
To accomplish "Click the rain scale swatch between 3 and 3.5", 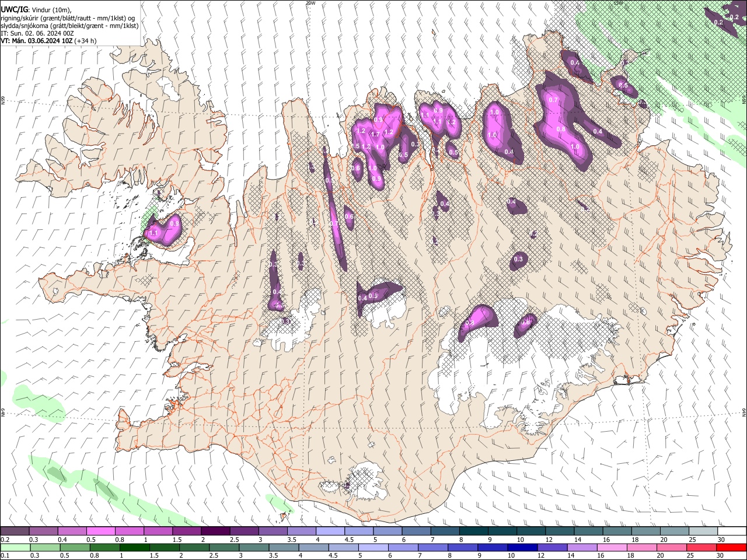I will tap(253, 547).
